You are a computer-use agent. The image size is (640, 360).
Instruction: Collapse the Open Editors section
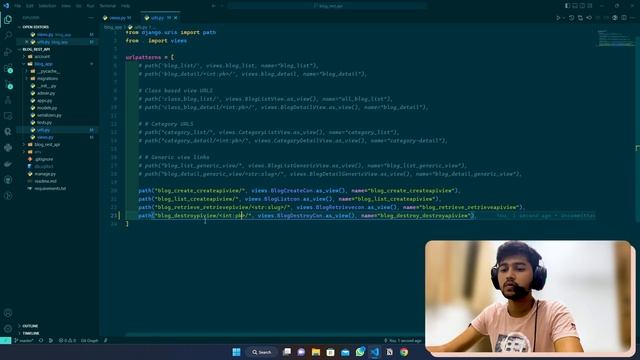(x=57, y=27)
